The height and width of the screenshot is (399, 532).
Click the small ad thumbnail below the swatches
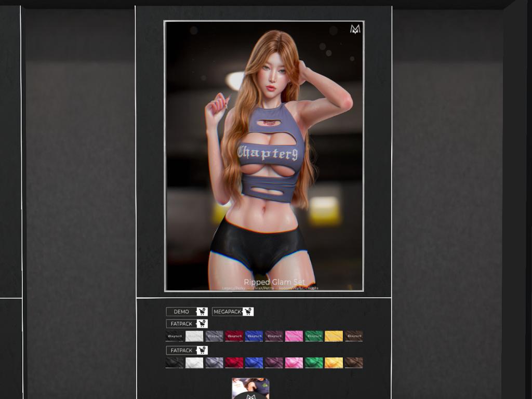[250, 389]
